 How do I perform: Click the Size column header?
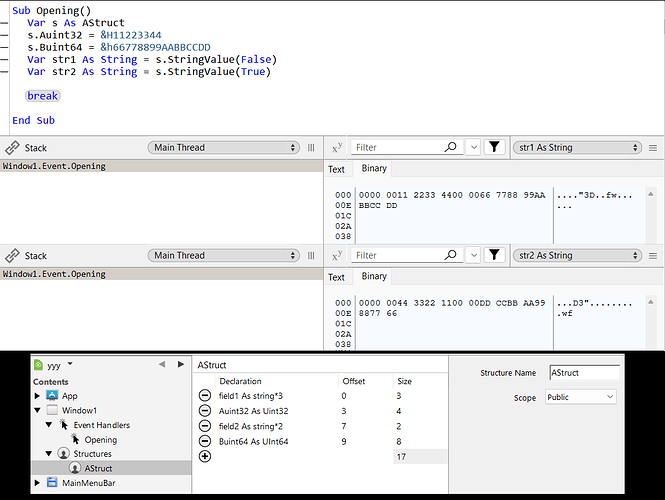(x=404, y=381)
